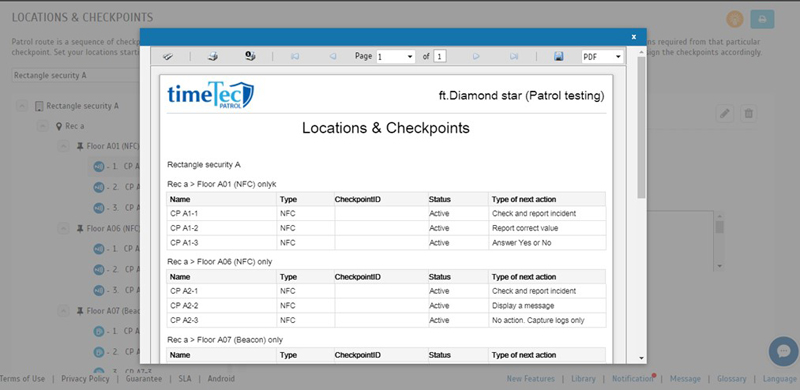The image size is (800, 390).
Task: Print the report using the printer icon
Action: pyautogui.click(x=213, y=57)
